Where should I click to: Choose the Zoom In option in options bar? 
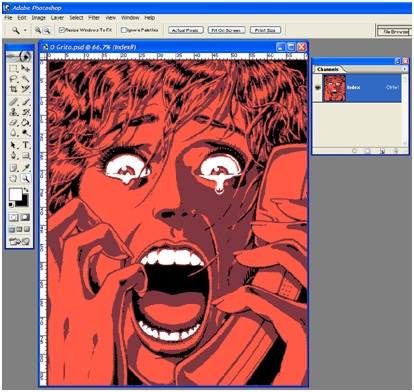pos(38,30)
